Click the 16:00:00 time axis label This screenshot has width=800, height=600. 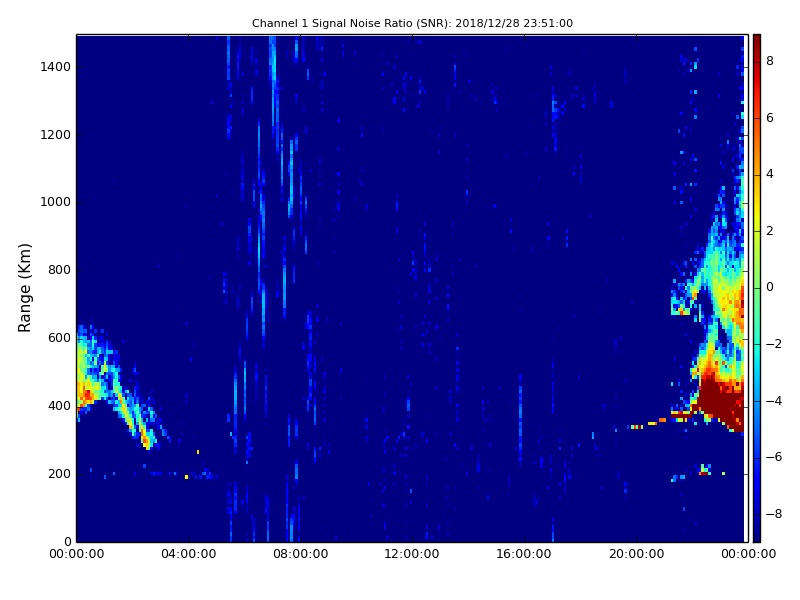(x=524, y=554)
